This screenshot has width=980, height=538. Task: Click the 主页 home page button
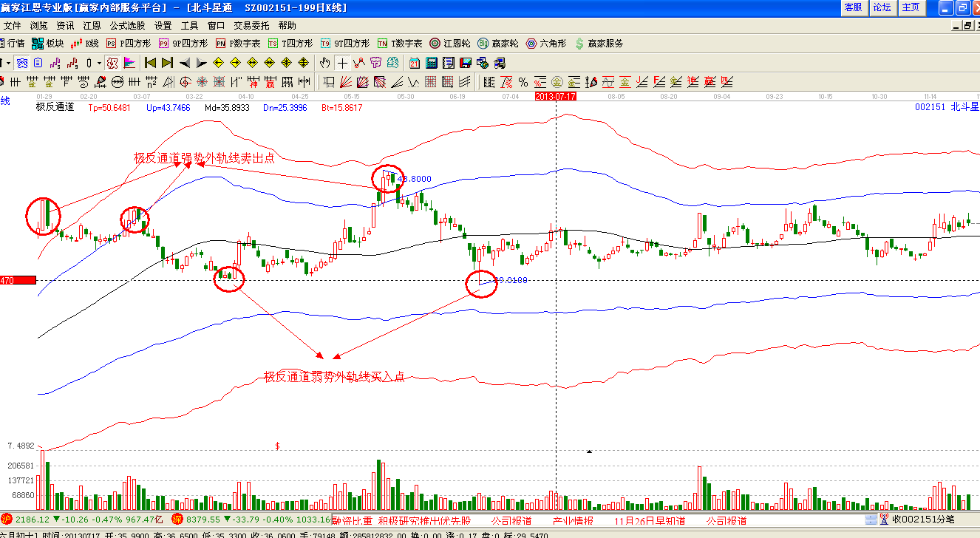tap(911, 7)
